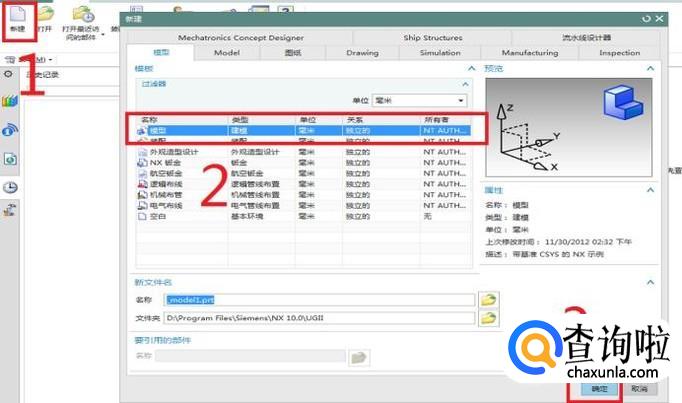Click the 取消 Cancel button
The height and width of the screenshot is (403, 682).
click(x=639, y=389)
